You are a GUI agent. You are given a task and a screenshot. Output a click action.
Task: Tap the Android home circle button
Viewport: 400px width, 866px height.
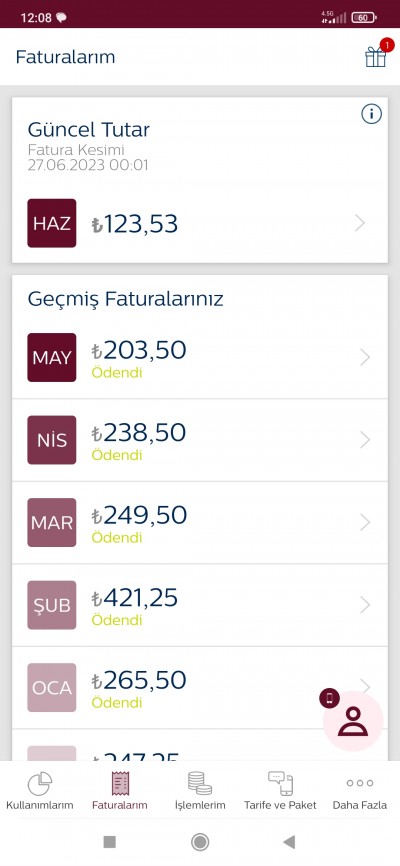[x=200, y=842]
